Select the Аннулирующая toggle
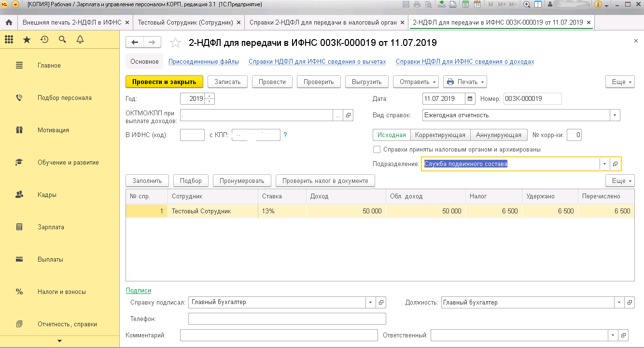 click(498, 135)
